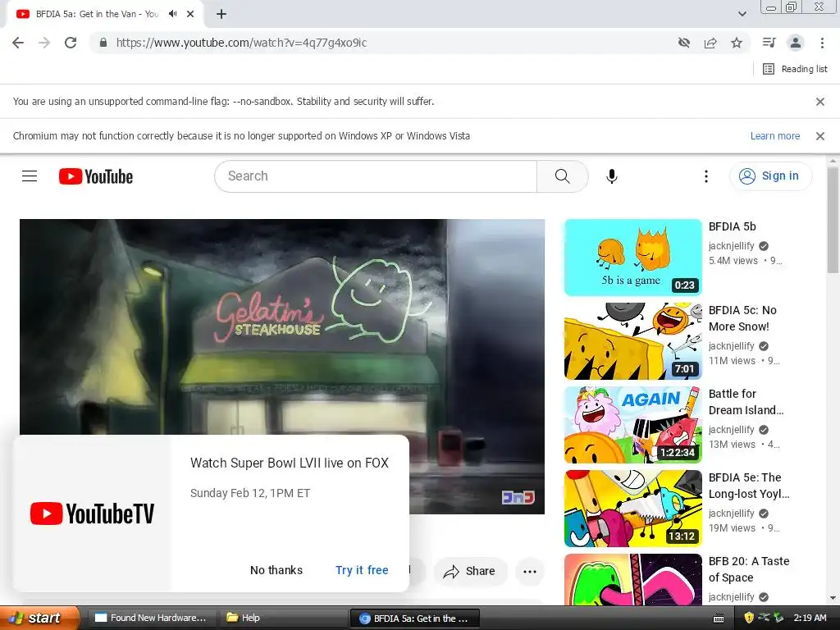840x630 pixels.
Task: Bookmark page with the star icon
Action: tap(737, 43)
